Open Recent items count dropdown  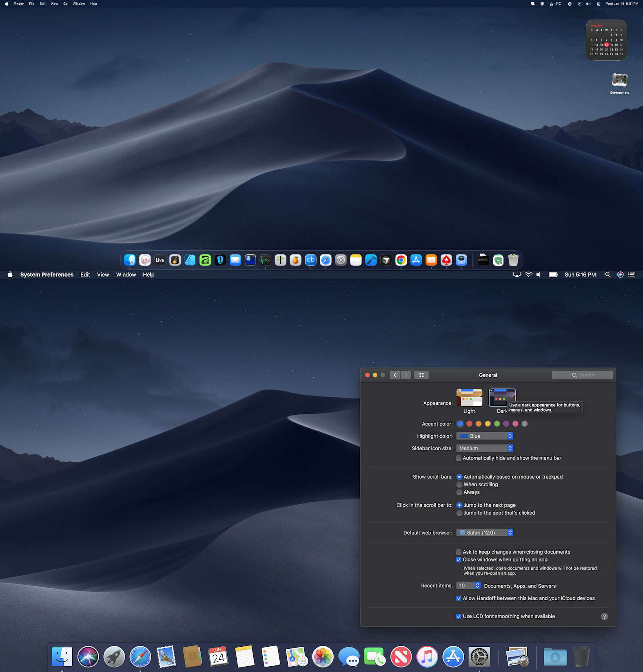[468, 586]
